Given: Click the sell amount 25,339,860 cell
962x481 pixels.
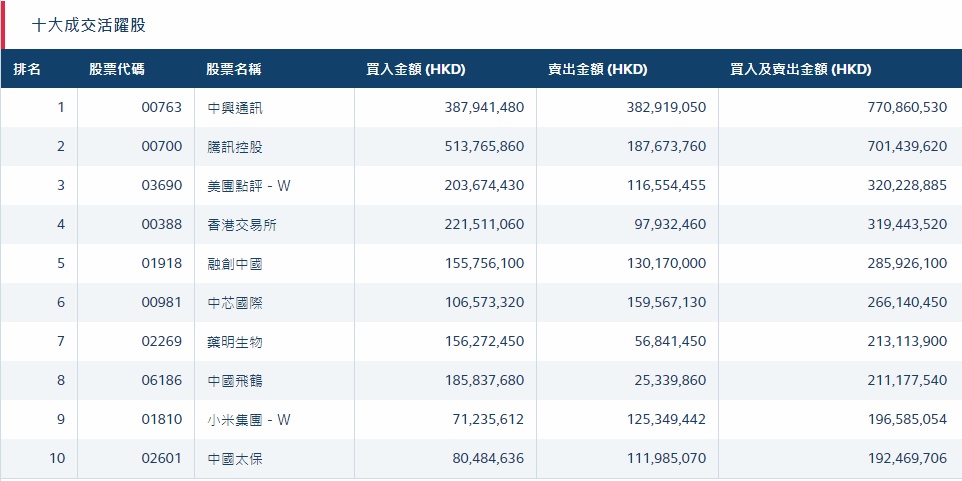Looking at the screenshot, I should pyautogui.click(x=669, y=381).
